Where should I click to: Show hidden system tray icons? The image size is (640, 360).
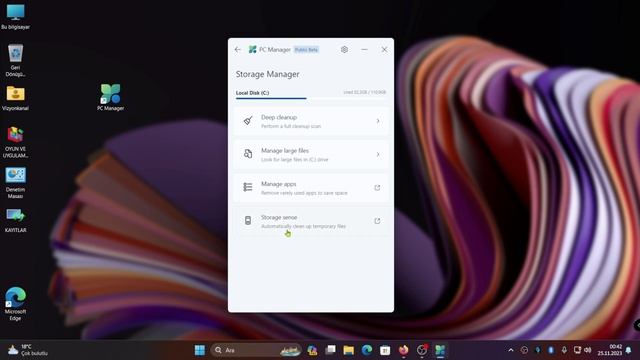tap(511, 350)
